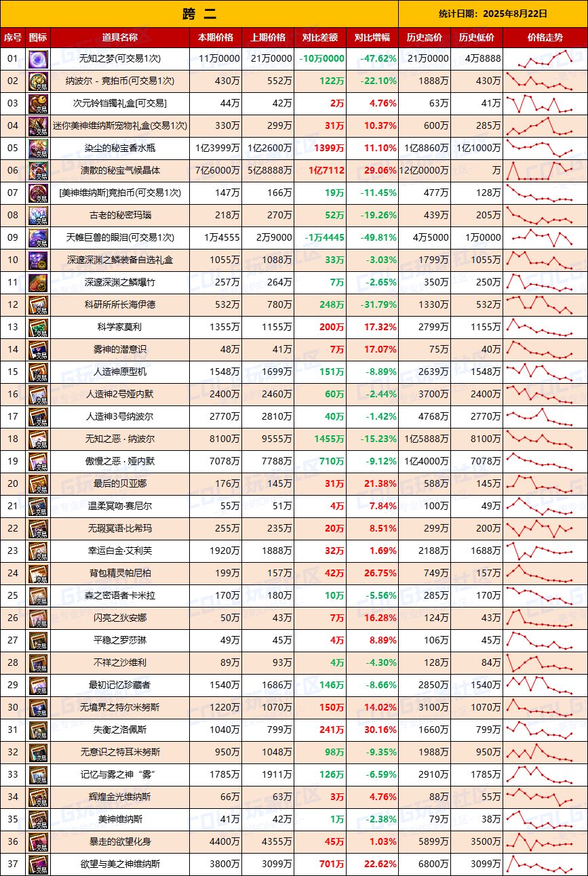Click the icon for 背包精灵帕尼柏
The height and width of the screenshot is (876, 588).
click(x=38, y=574)
